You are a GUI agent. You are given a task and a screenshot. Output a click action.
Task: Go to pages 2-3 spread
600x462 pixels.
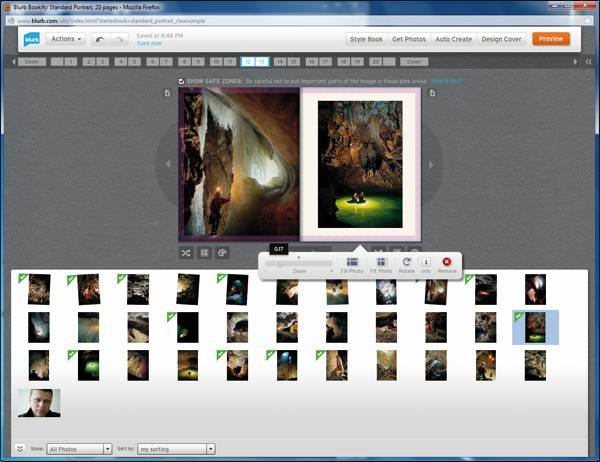click(96, 62)
